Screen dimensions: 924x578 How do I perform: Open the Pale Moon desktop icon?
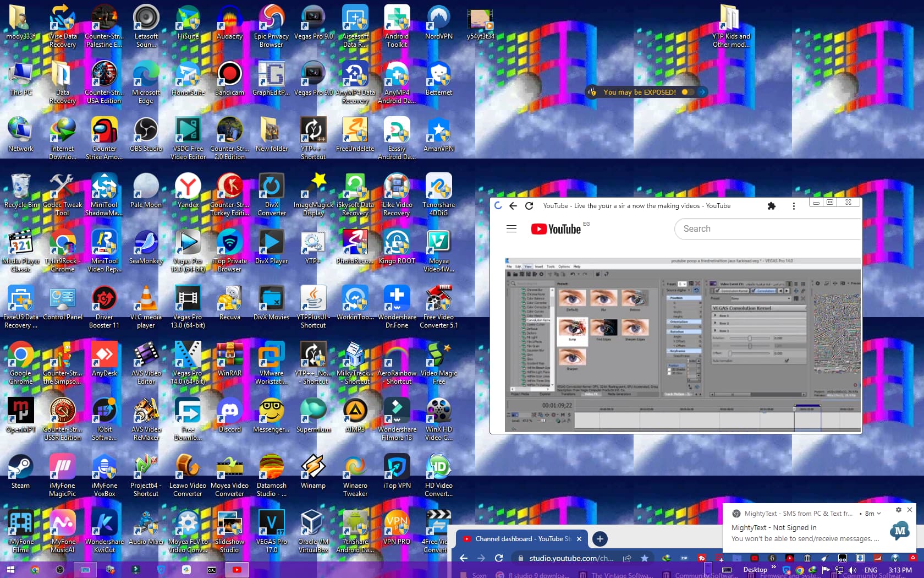coord(146,191)
